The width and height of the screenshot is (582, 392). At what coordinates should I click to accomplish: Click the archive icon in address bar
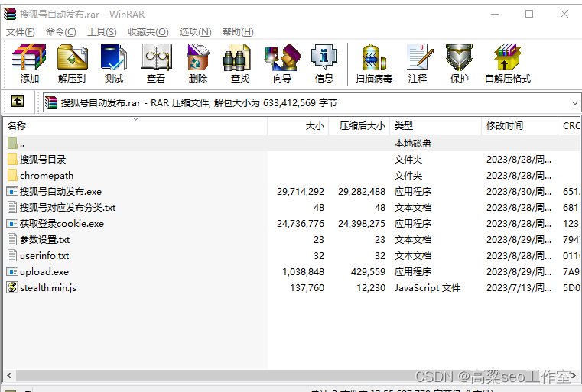[51, 102]
